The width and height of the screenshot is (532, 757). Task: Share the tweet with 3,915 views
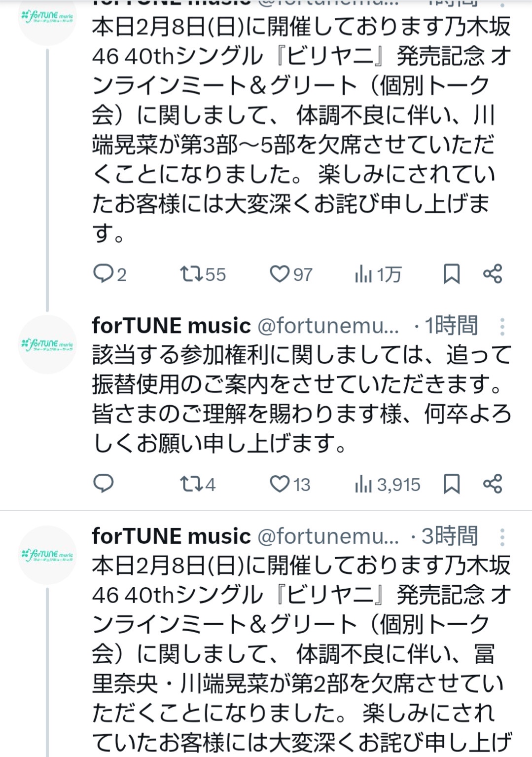[x=493, y=484]
